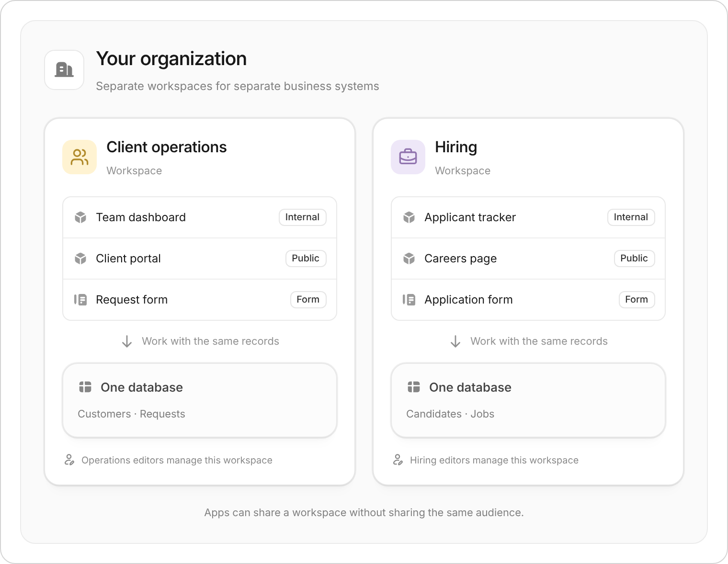Click the Form badge on Application form
This screenshot has height=564, width=728.
pos(637,300)
